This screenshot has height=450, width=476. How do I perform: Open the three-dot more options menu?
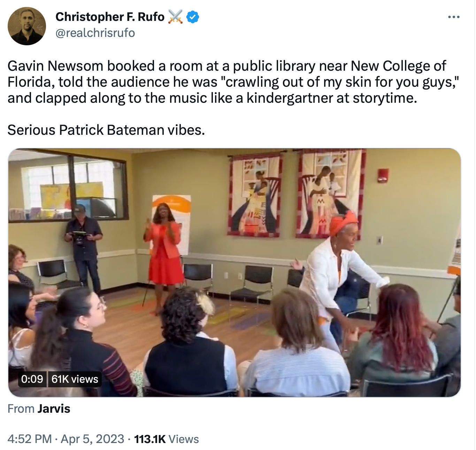click(x=454, y=17)
